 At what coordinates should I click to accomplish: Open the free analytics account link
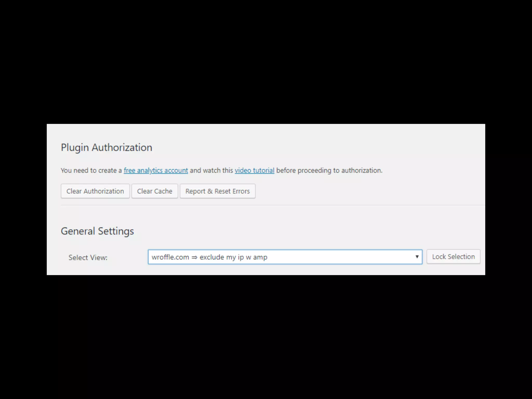tap(156, 170)
